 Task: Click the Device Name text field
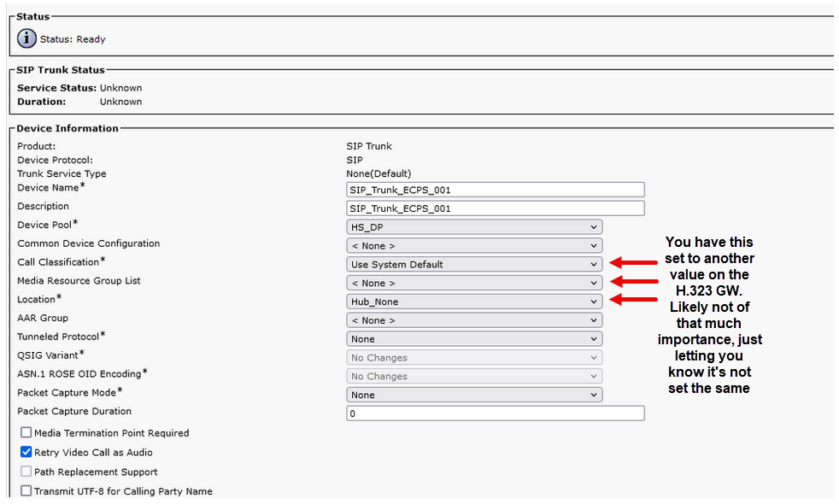[x=495, y=190]
